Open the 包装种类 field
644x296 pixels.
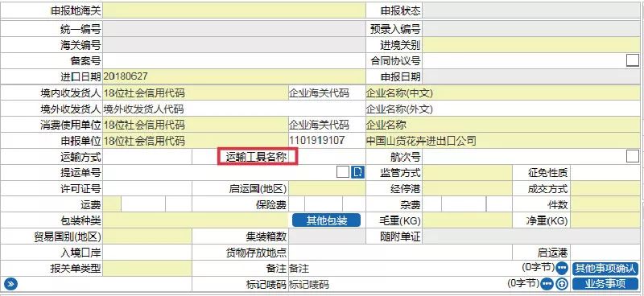195,220
